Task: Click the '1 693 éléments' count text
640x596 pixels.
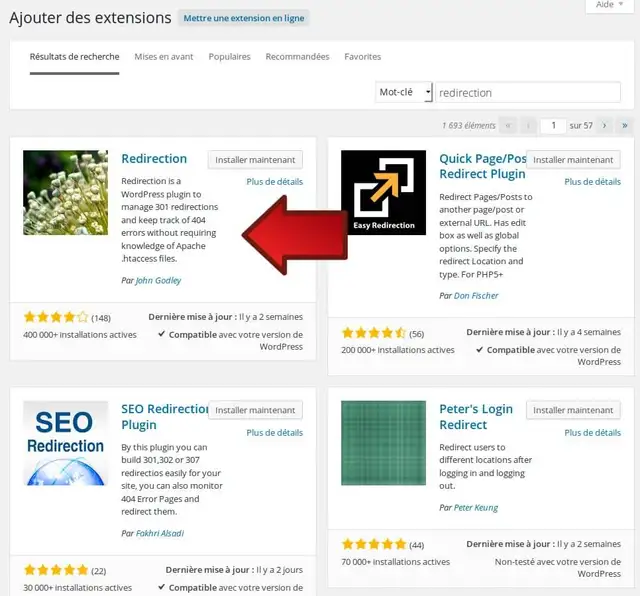Action: point(469,126)
